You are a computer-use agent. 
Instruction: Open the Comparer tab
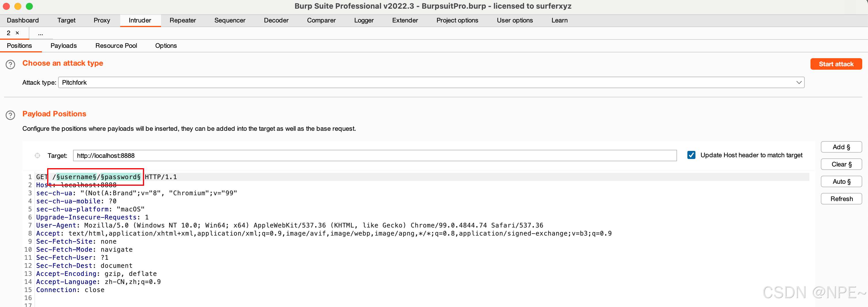point(321,20)
